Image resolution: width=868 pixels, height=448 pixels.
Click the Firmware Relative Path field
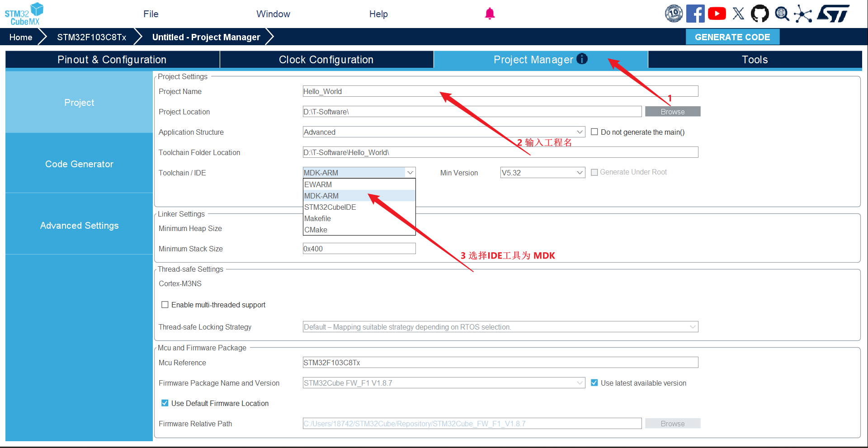(472, 424)
